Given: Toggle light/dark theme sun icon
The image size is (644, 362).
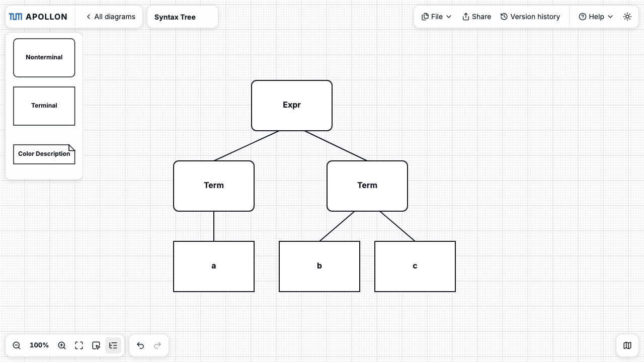Looking at the screenshot, I should pyautogui.click(x=627, y=17).
